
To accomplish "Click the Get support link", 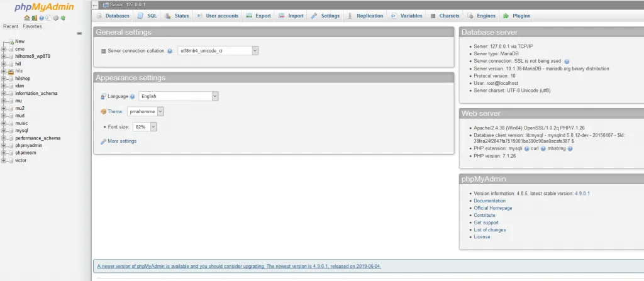I will click(x=486, y=223).
